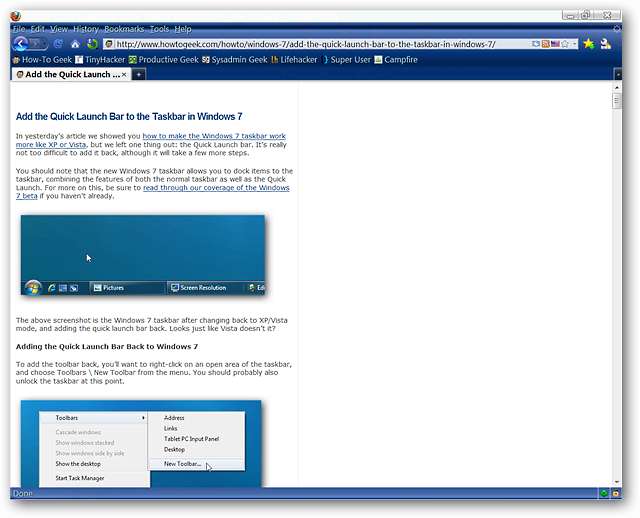Screen dimensions: 640x518
Task: Open the Bookmarks menu
Action: tap(124, 29)
